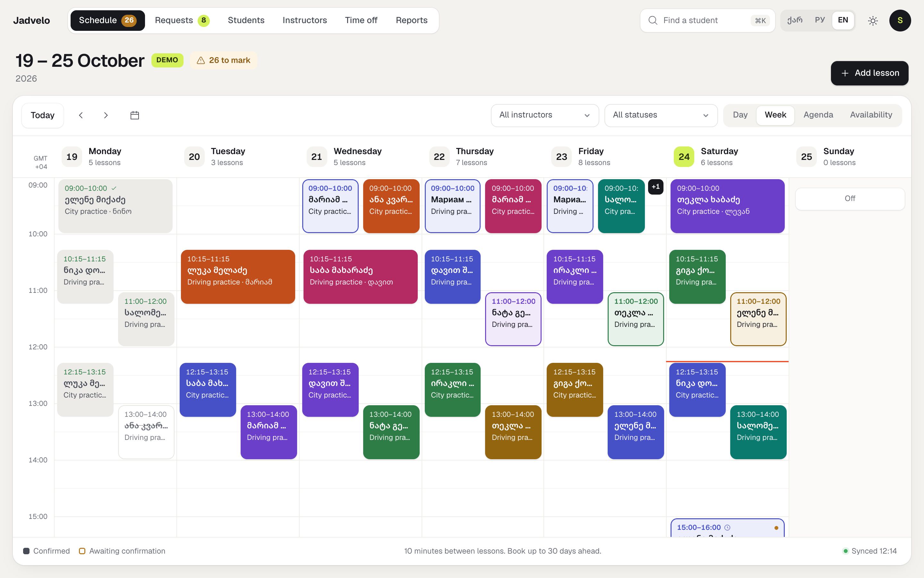Open the Schedule tab
This screenshot has height=578, width=924.
[108, 21]
